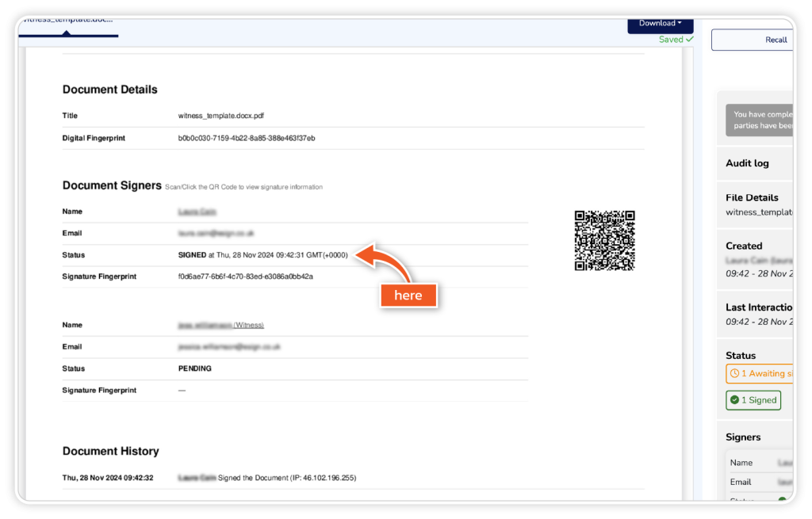Open the Download dropdown menu
The width and height of the screenshot is (812, 519).
point(660,24)
